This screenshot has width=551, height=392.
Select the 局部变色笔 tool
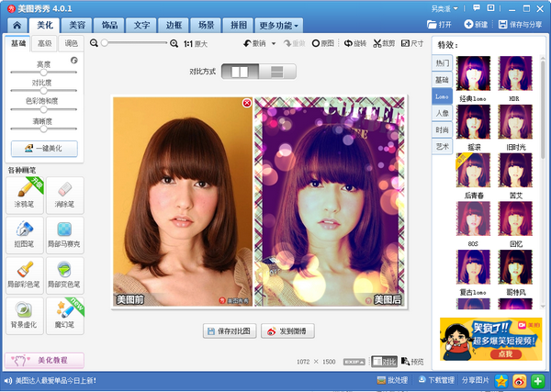tap(64, 275)
